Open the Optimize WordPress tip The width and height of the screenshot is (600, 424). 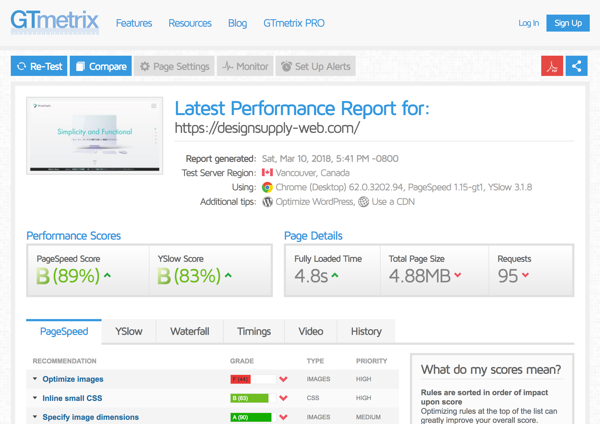[x=315, y=202]
